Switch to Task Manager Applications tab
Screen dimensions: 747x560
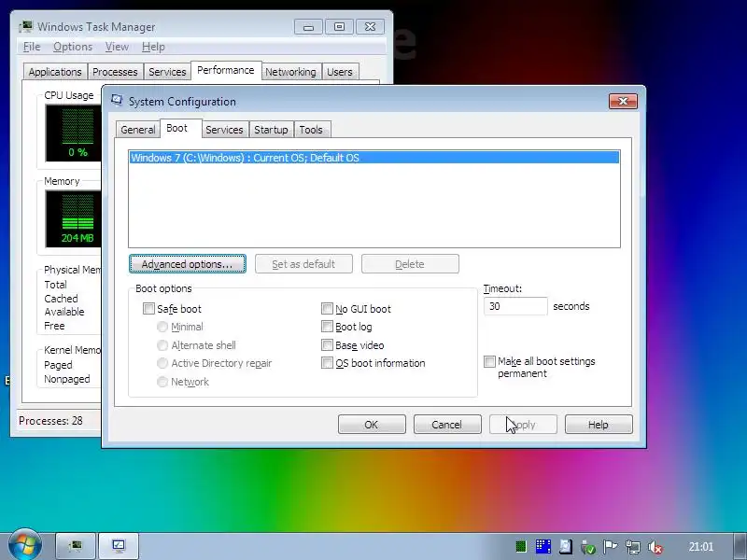click(x=55, y=72)
